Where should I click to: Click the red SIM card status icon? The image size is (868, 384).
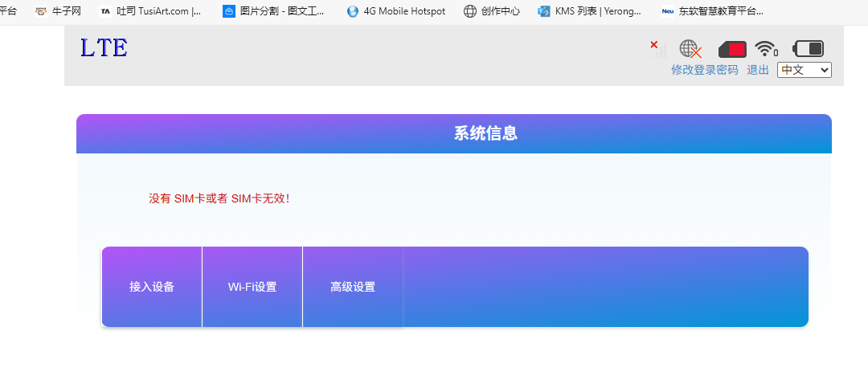[732, 49]
